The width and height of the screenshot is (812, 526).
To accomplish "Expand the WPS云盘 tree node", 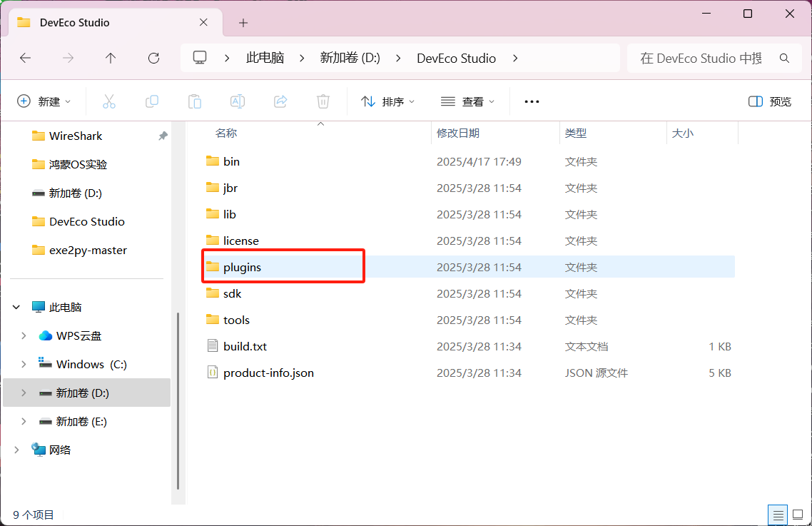I will pyautogui.click(x=24, y=336).
